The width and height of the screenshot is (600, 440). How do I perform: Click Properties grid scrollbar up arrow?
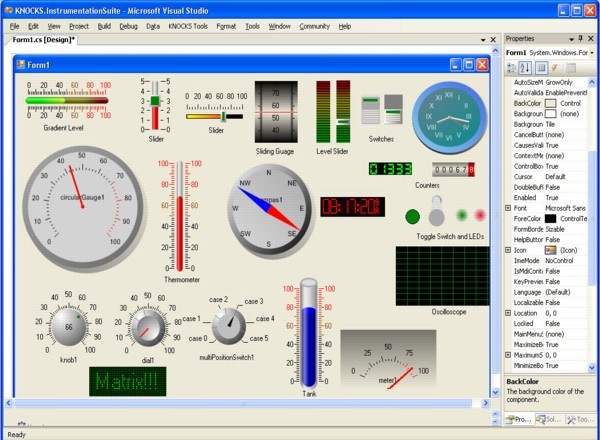tap(592, 82)
